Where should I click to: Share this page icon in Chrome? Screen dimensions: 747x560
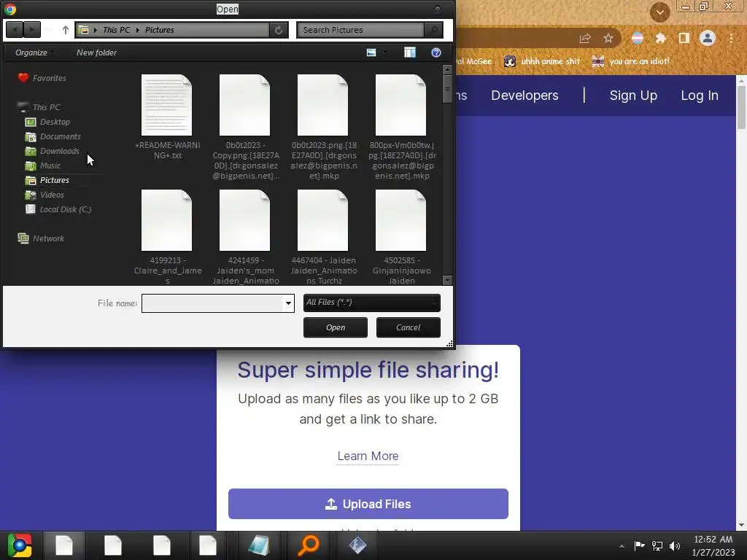point(585,39)
